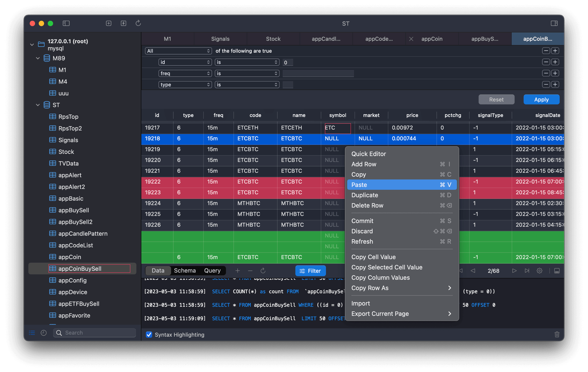This screenshot has width=588, height=372.
Task: Switch to the appBuyS... tab
Action: click(485, 39)
